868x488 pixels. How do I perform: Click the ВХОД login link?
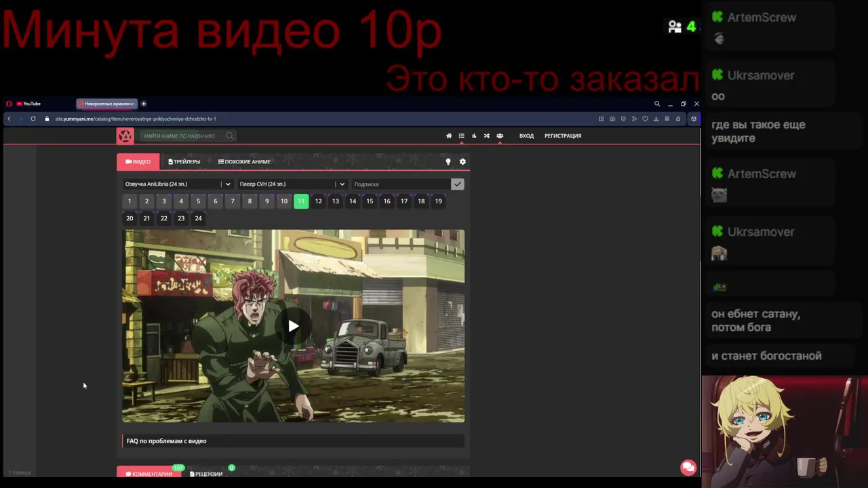(x=526, y=136)
